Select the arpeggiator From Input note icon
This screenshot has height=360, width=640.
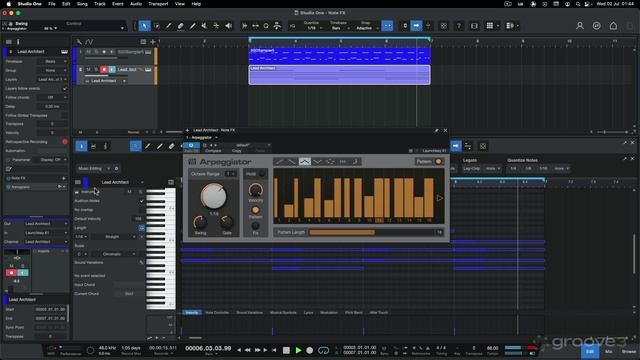[x=355, y=162]
